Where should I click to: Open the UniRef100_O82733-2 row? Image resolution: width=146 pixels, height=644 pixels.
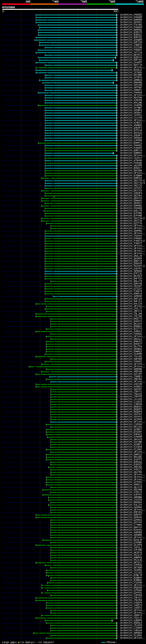[132, 180]
